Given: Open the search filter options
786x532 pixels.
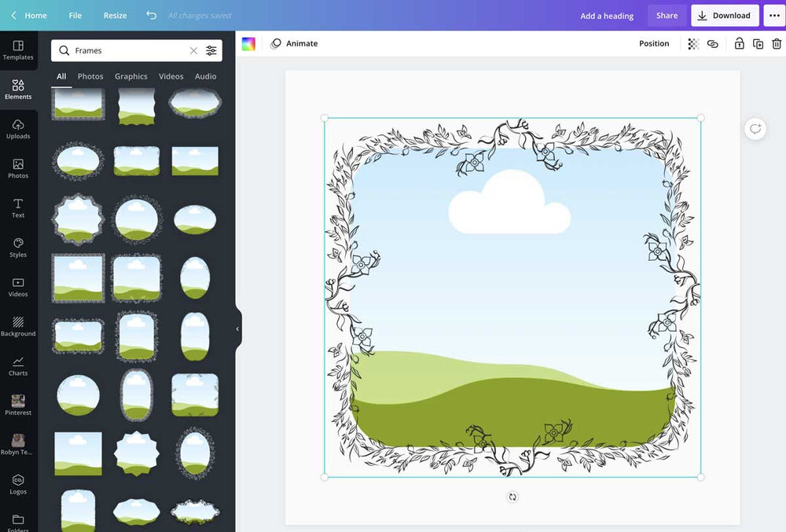Looking at the screenshot, I should click(x=211, y=50).
